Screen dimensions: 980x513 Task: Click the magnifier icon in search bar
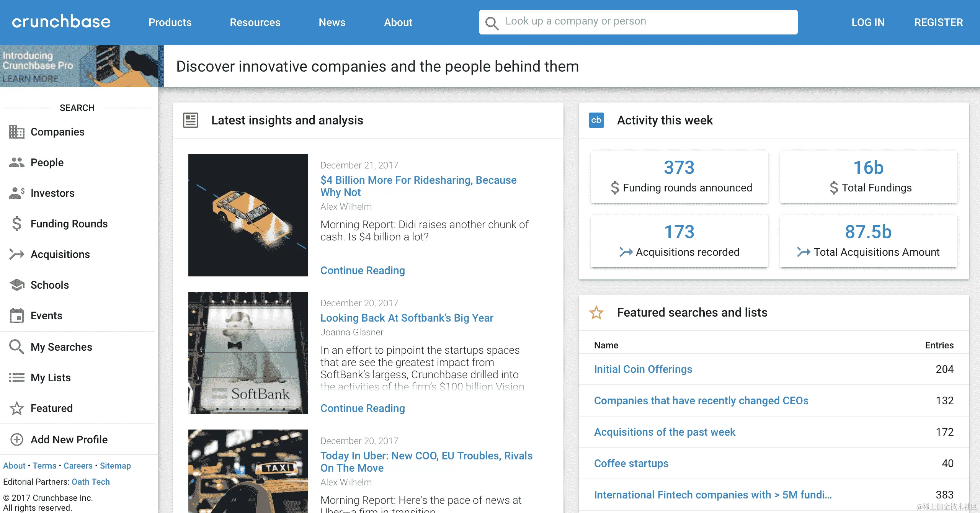(x=492, y=23)
